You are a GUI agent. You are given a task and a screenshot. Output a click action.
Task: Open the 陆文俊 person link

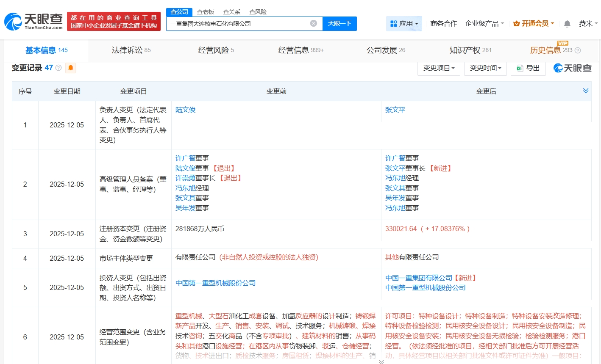click(x=185, y=110)
